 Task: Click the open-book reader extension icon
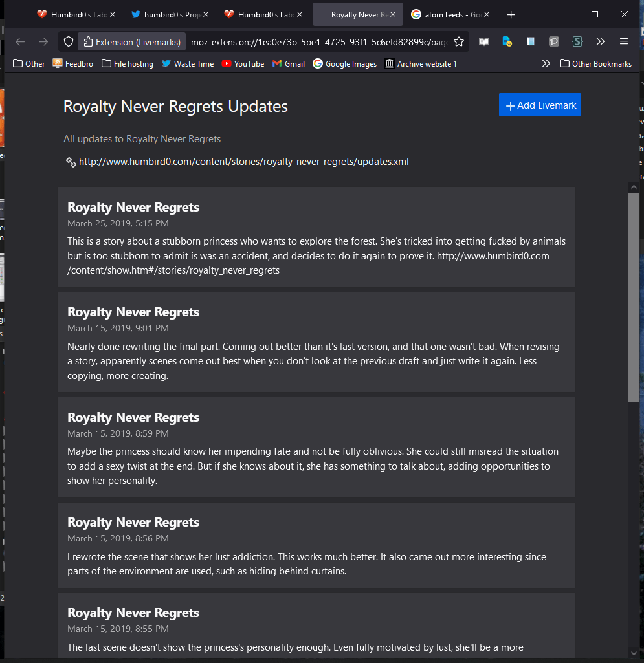point(484,42)
